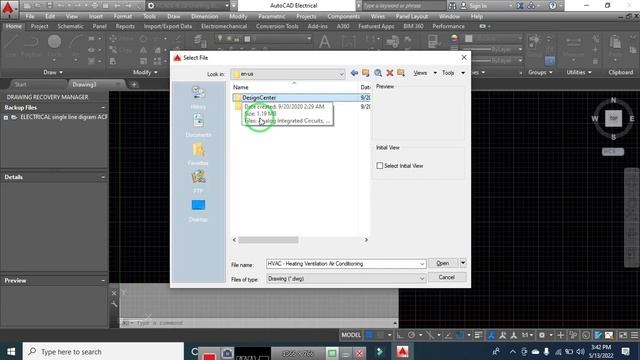Viewport: 640px width, 360px height.
Task: Click arrow next to Open button
Action: tap(463, 263)
